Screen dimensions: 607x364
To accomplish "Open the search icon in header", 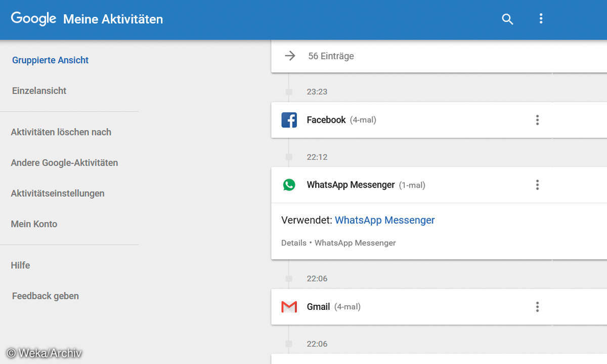I will [507, 19].
